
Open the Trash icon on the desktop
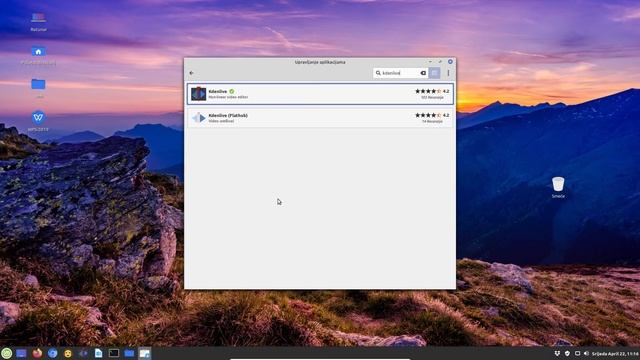[558, 184]
